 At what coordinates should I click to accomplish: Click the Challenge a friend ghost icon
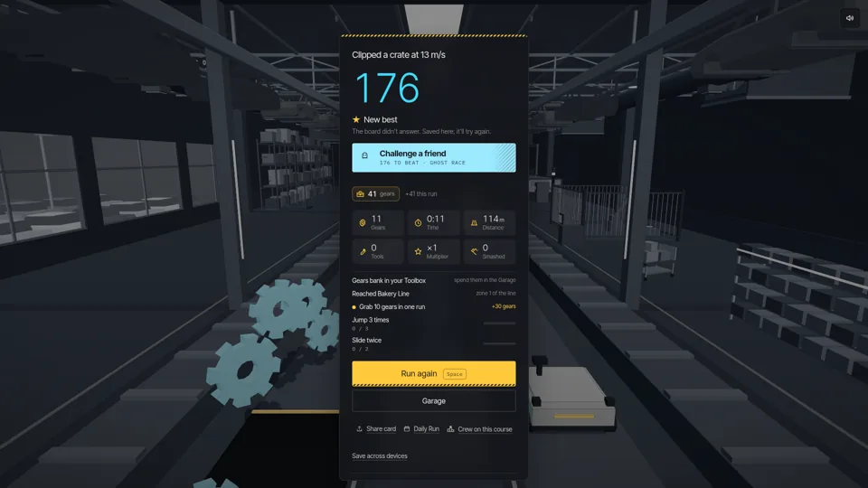[x=364, y=155]
